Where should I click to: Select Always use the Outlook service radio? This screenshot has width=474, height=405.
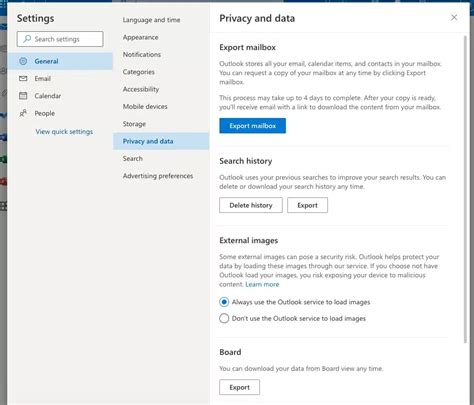224,302
